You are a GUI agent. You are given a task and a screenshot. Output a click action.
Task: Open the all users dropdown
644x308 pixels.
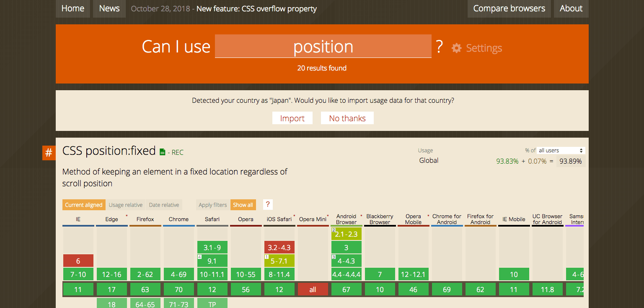[561, 150]
